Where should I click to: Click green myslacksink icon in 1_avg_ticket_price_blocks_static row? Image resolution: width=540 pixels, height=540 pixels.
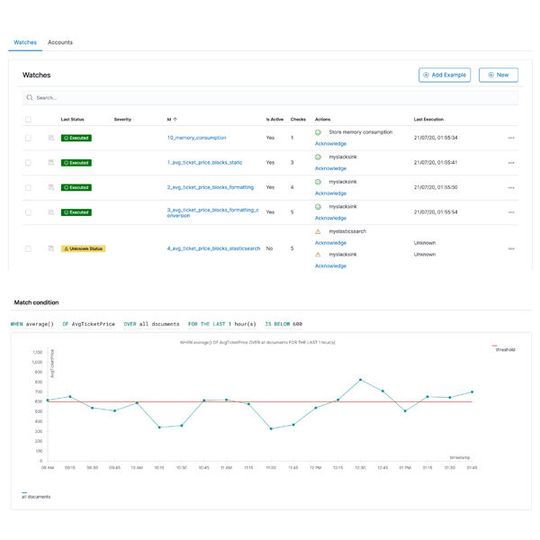click(x=318, y=157)
